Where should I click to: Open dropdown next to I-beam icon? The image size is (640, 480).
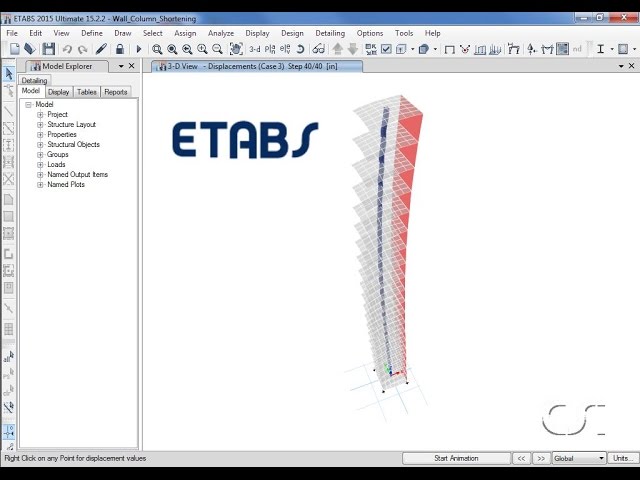(612, 49)
